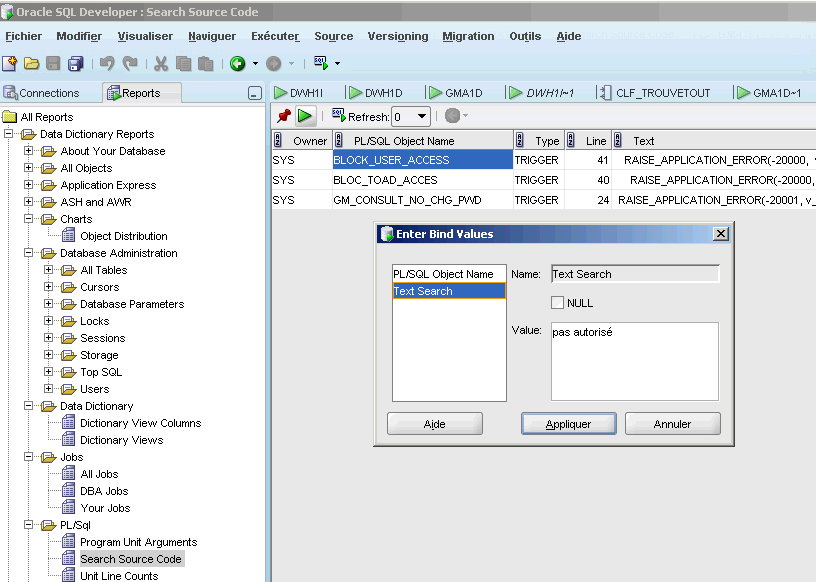
Task: Open the Migration menu
Action: tap(468, 36)
